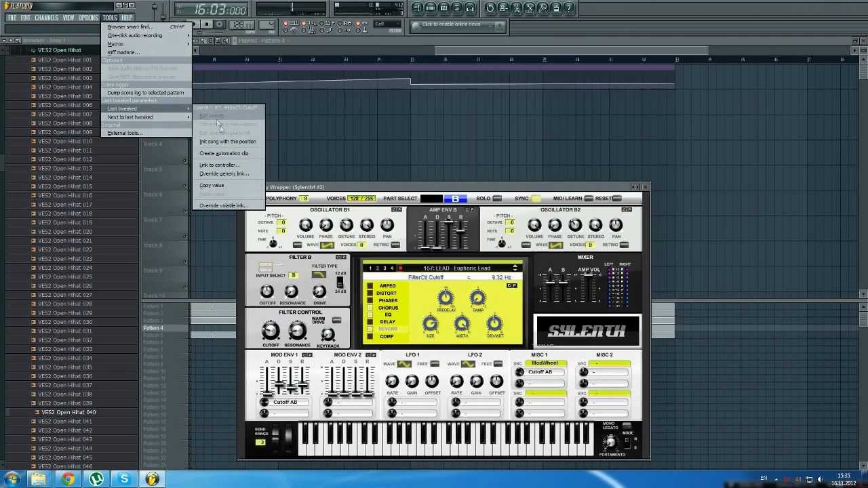Open Chrome from the taskbar
This screenshot has width=868, height=488.
tap(68, 479)
